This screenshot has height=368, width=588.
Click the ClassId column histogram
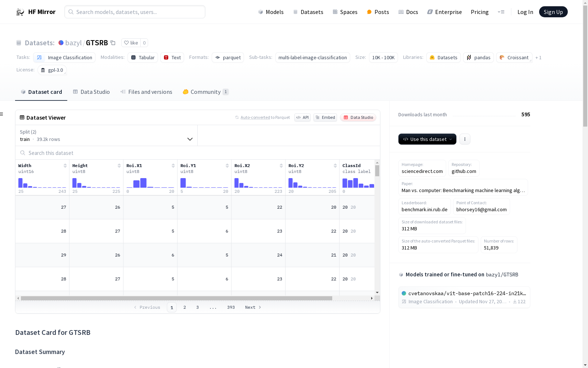(358, 183)
